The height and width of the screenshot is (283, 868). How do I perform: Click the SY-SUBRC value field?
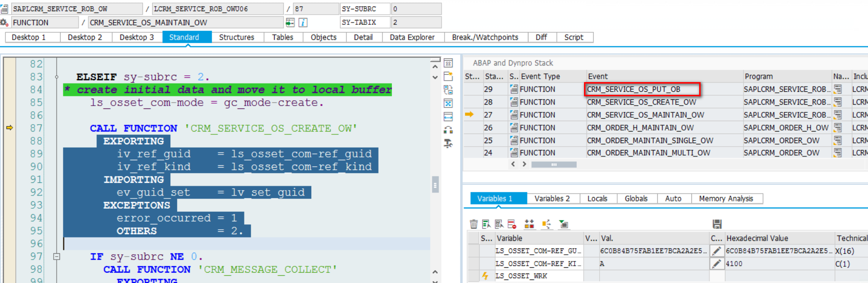coord(416,9)
